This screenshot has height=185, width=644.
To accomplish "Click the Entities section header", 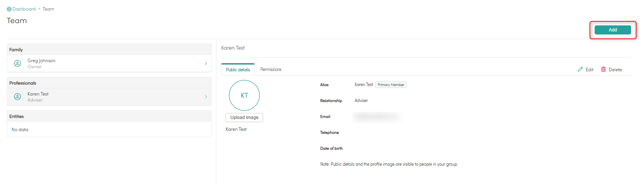I will coord(17,116).
